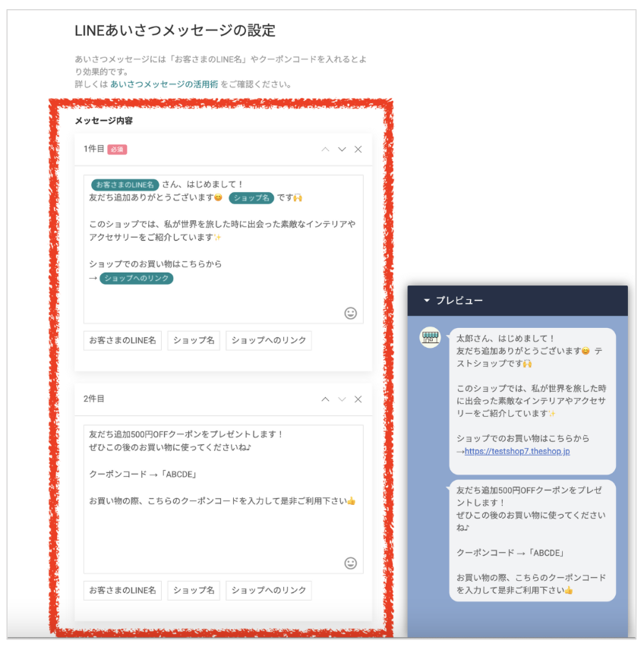
Task: Click the 1件目 header label
Action: [x=93, y=149]
